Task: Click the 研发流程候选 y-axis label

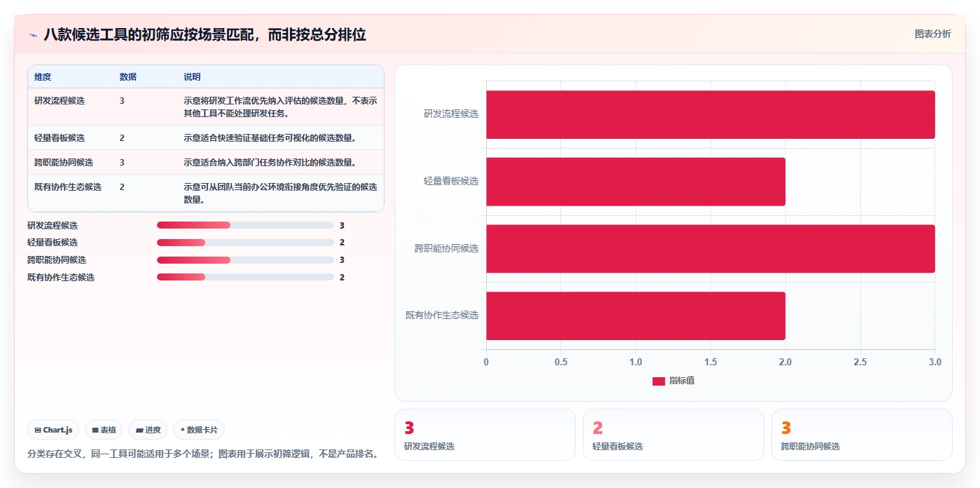Action: click(x=451, y=114)
